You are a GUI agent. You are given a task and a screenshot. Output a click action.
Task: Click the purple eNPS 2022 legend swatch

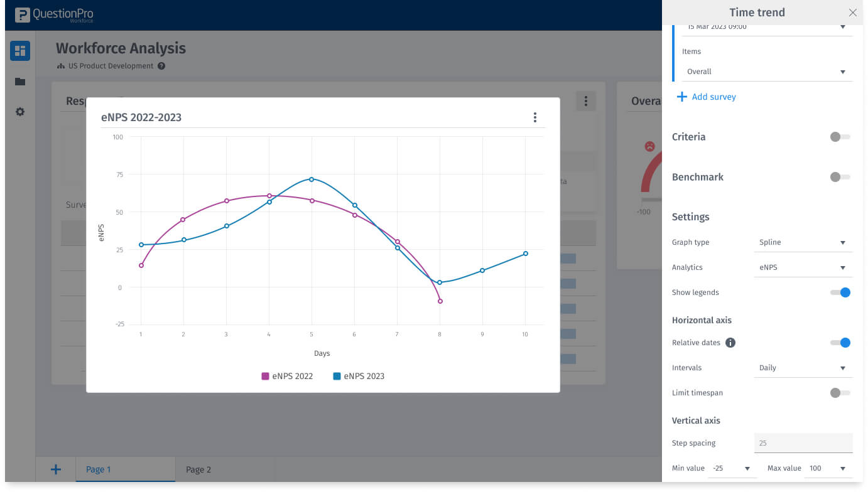tap(265, 377)
